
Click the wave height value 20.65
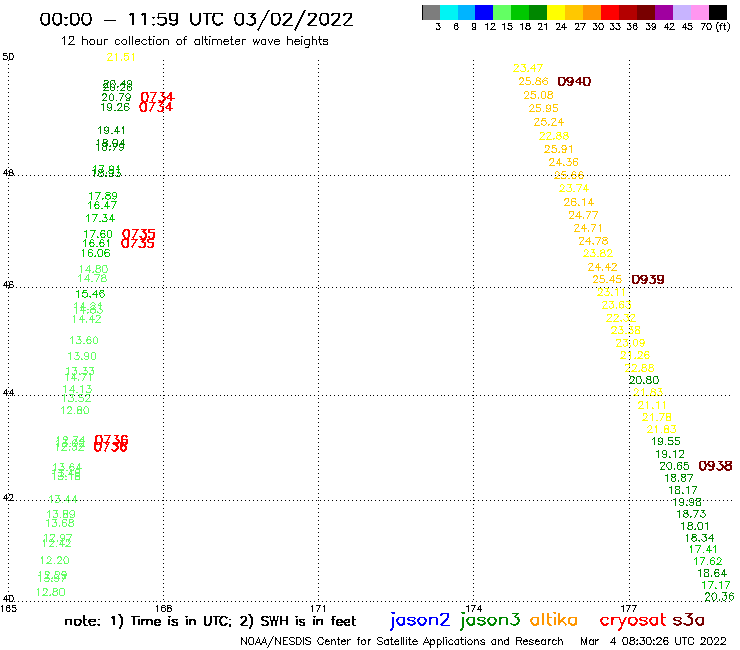[x=674, y=466]
